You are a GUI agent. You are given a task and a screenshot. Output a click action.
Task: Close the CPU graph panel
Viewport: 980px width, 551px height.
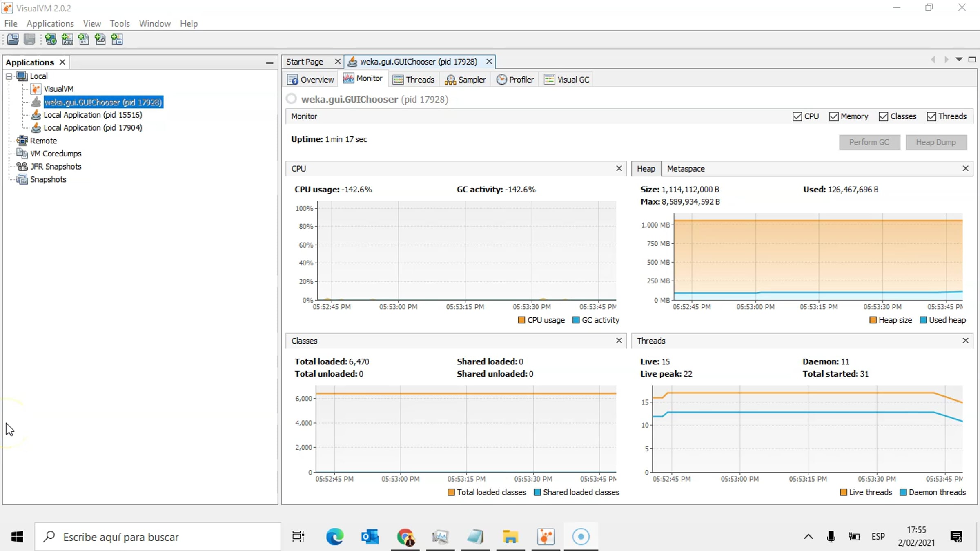[619, 168]
